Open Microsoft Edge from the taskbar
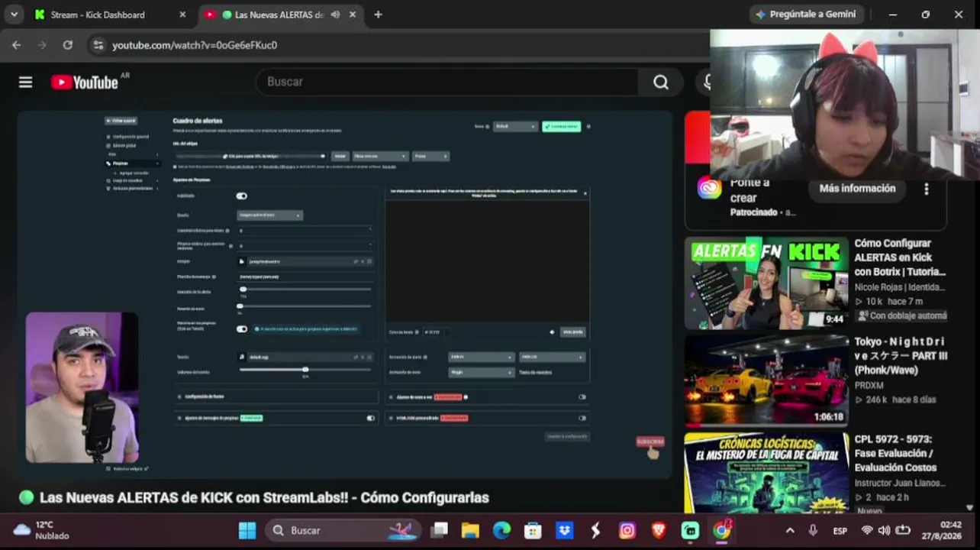 501,530
